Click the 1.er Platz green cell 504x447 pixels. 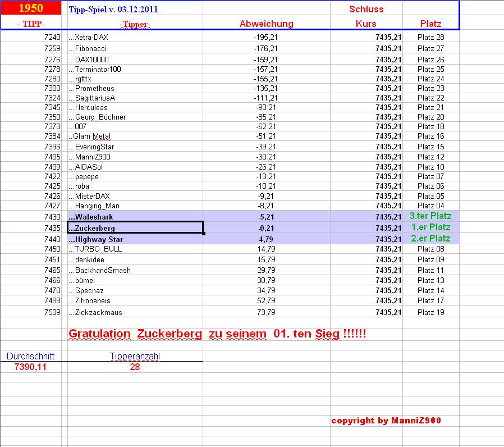coord(432,227)
